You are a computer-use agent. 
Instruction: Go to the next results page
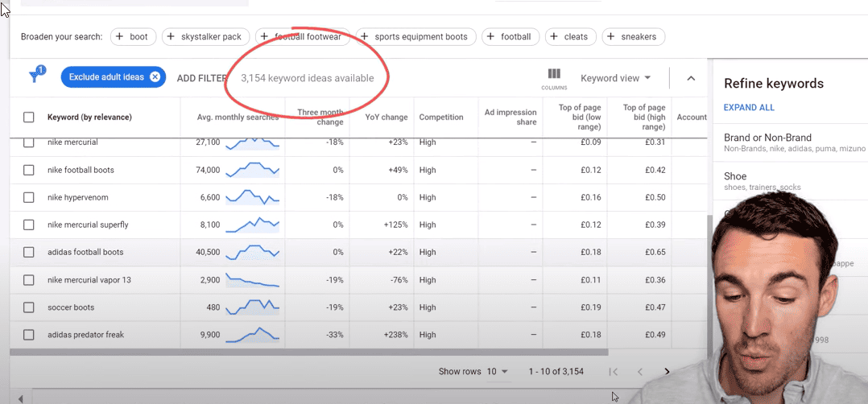(667, 372)
